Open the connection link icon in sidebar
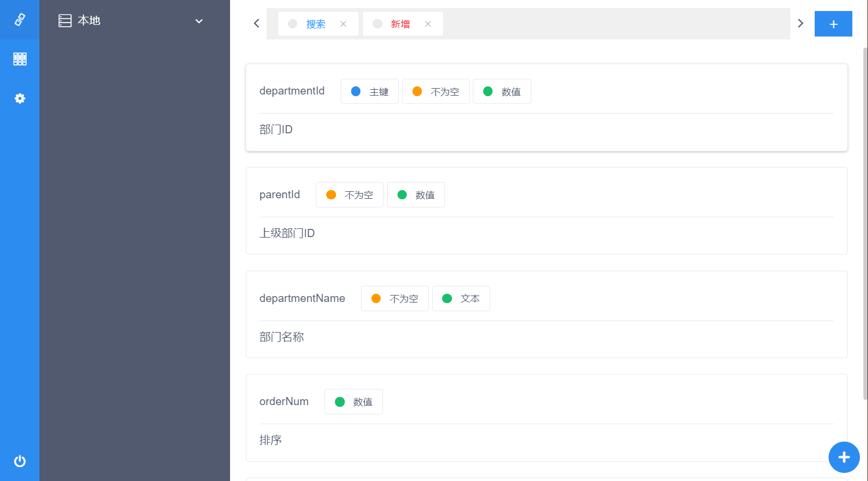868x481 pixels. 20,20
